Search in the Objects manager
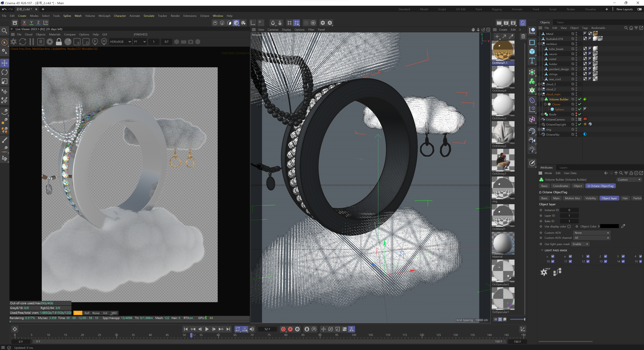Image resolution: width=644 pixels, height=350 pixels. tap(626, 28)
